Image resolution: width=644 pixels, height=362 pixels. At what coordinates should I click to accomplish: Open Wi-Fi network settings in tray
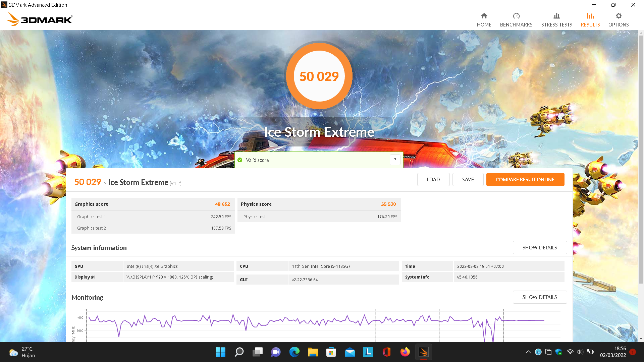570,352
